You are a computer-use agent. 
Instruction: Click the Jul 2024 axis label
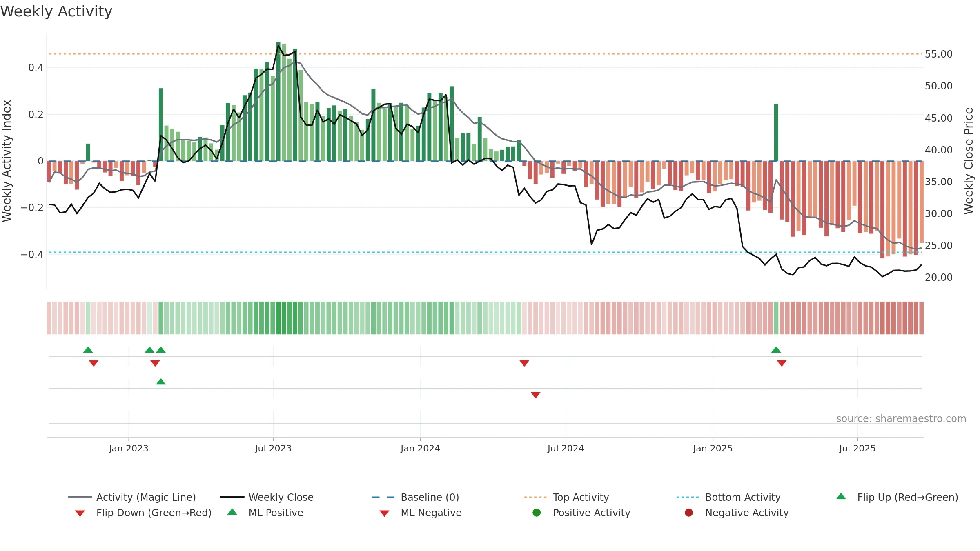point(566,449)
